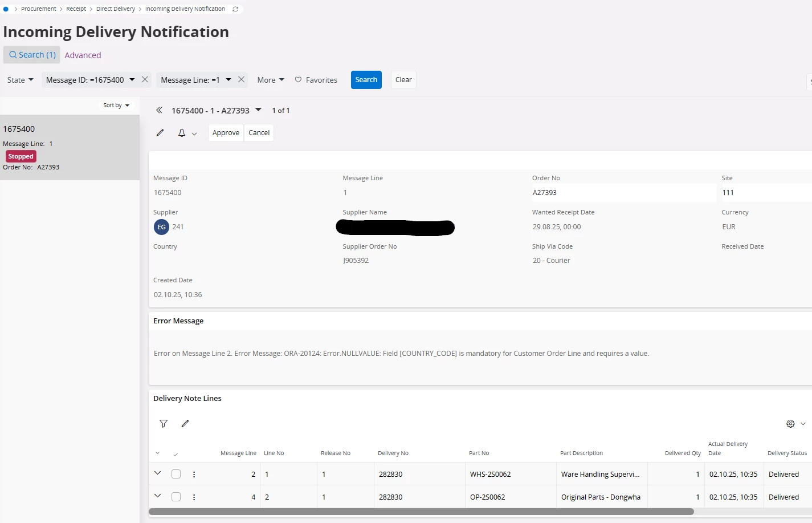Image resolution: width=812 pixels, height=523 pixels.
Task: Click the Line No column header
Action: 274,453
